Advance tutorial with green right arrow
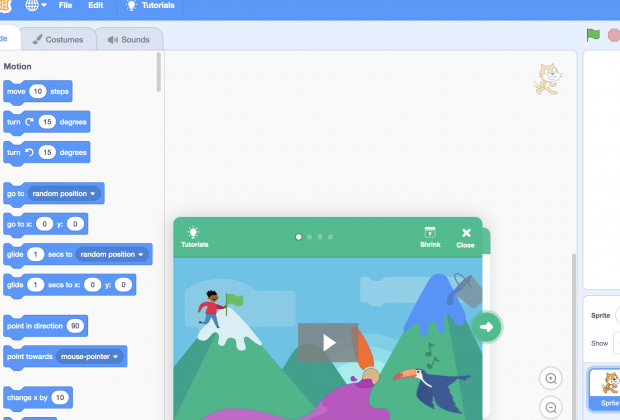 [x=487, y=327]
